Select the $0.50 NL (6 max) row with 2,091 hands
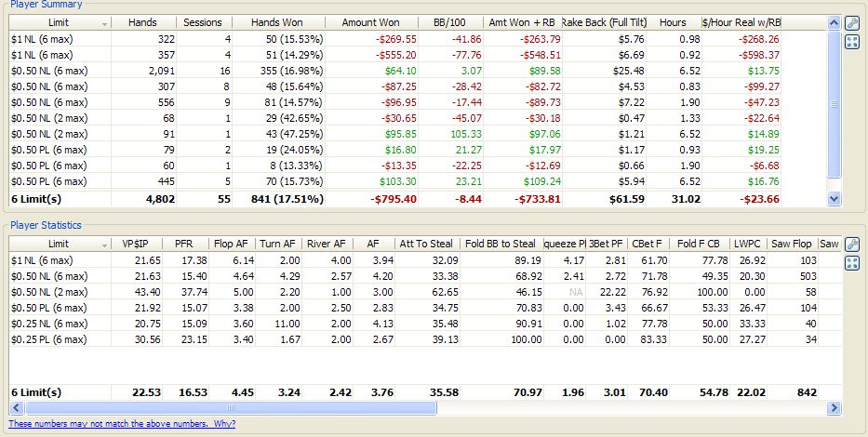868x437 pixels. (x=395, y=71)
